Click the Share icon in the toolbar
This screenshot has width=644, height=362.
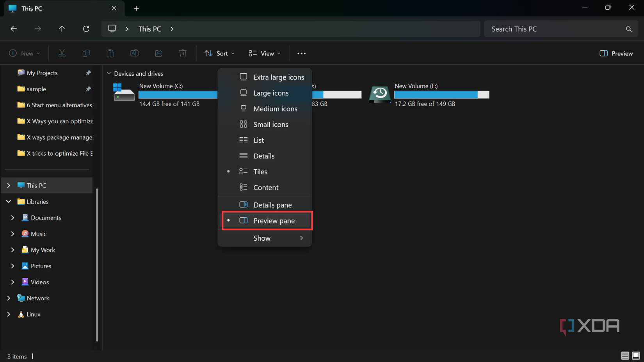coord(158,53)
